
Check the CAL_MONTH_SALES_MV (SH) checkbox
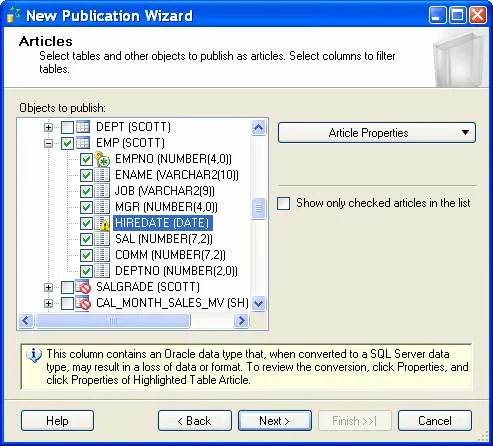tap(67, 303)
